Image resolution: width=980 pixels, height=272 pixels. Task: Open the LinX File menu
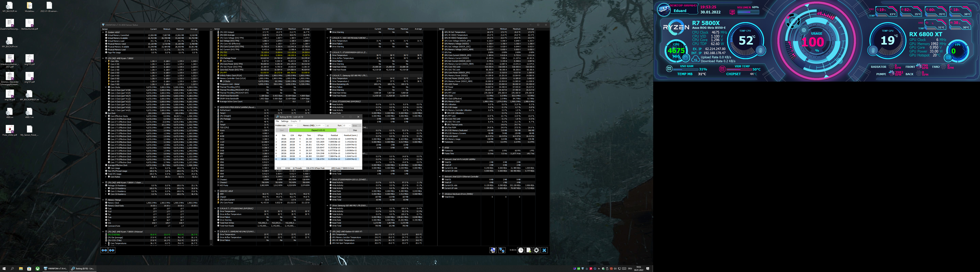click(x=277, y=121)
